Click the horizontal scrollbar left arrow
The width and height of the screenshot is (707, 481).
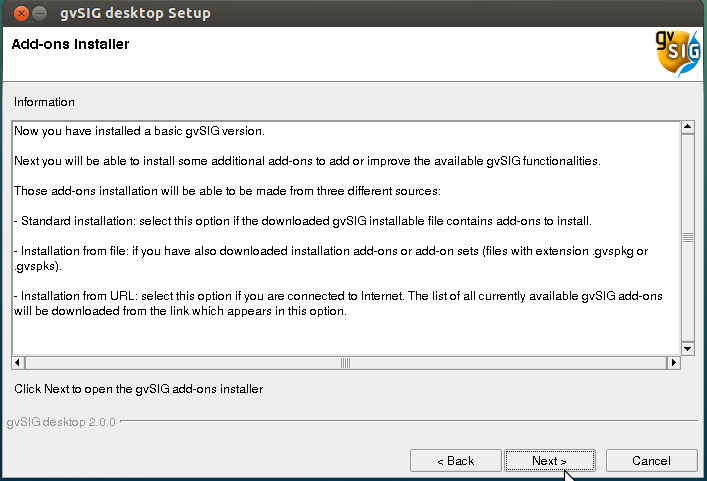(18, 362)
